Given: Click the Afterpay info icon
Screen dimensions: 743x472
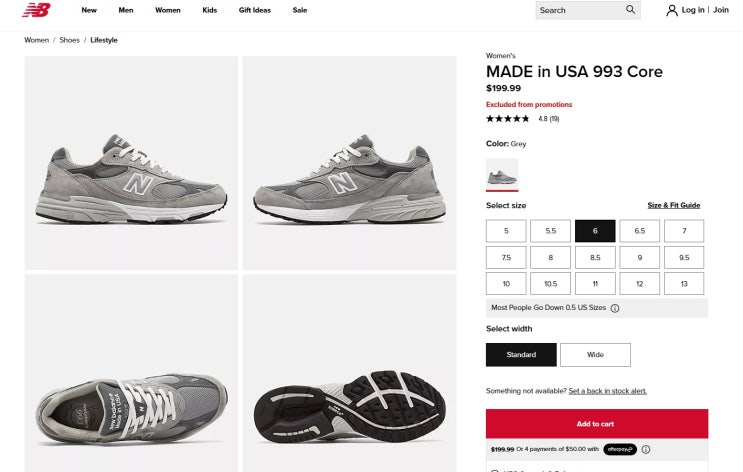Looking at the screenshot, I should pyautogui.click(x=646, y=449).
